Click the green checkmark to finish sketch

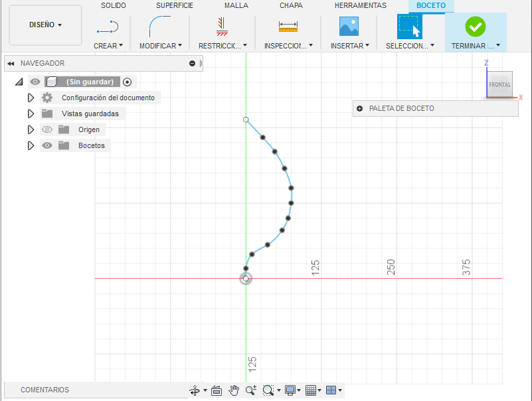(x=476, y=27)
